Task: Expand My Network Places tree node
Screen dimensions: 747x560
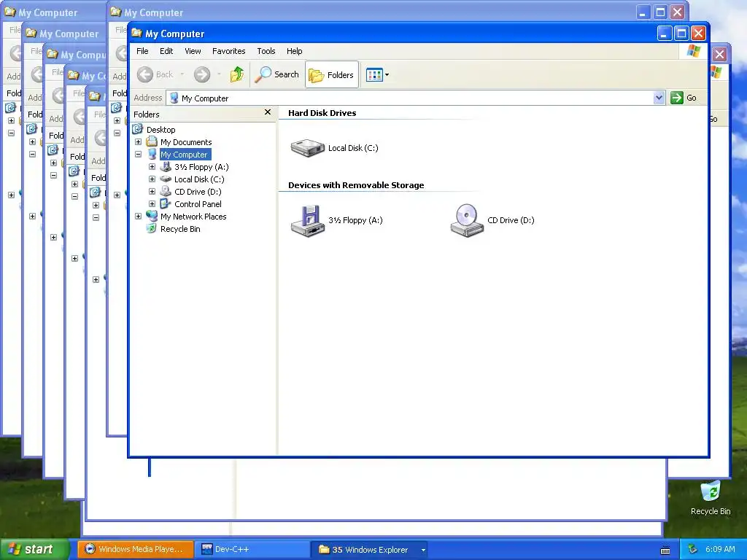Action: click(138, 216)
